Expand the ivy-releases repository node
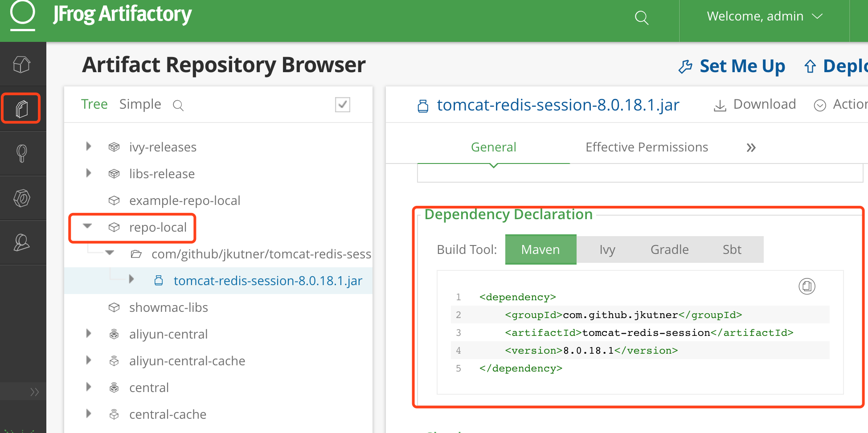868x433 pixels. coord(89,147)
